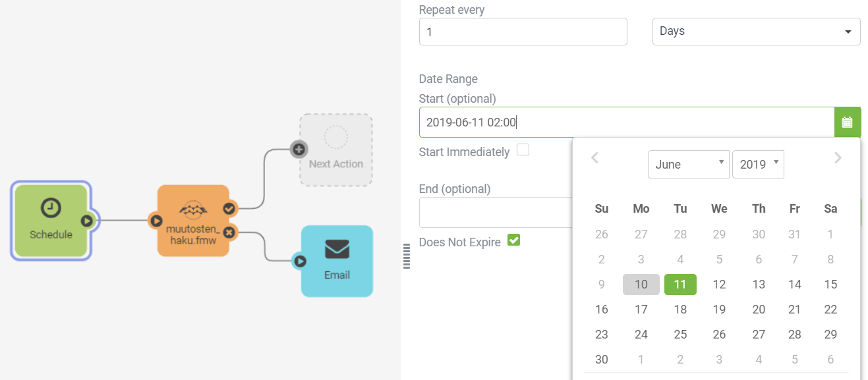Select the Schedule clock node
The height and width of the screenshot is (380, 868).
pos(51,221)
